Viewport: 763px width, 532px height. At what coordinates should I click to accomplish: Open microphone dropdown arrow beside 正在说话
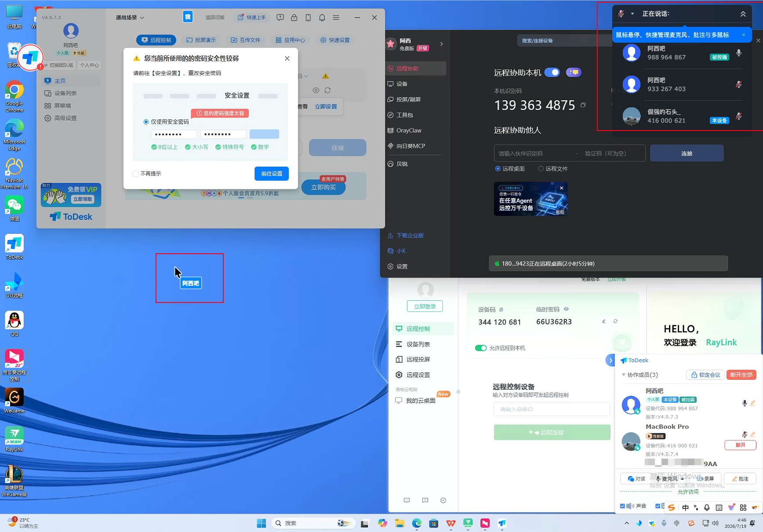(632, 14)
